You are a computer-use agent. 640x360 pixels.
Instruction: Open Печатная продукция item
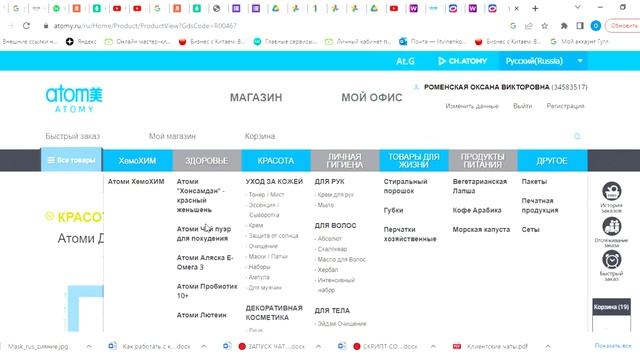[540, 205]
